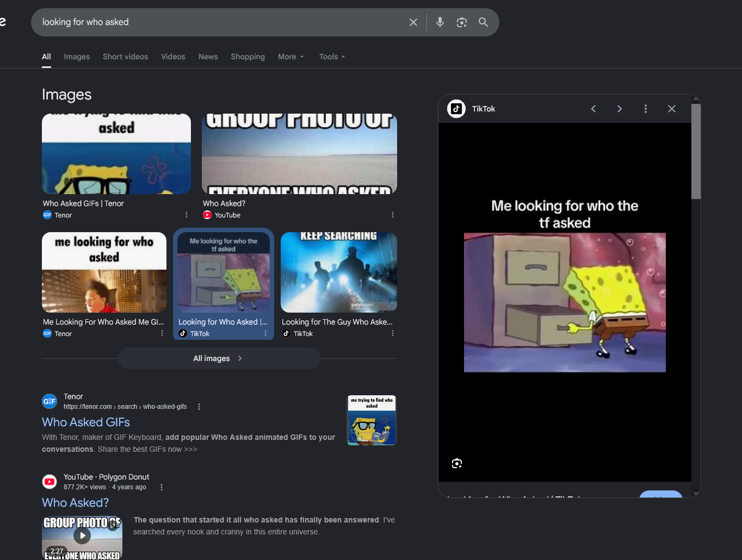Screen dimensions: 742x560
Task: Open Who Asked GIFs | Tenor image caption
Action: pos(83,203)
